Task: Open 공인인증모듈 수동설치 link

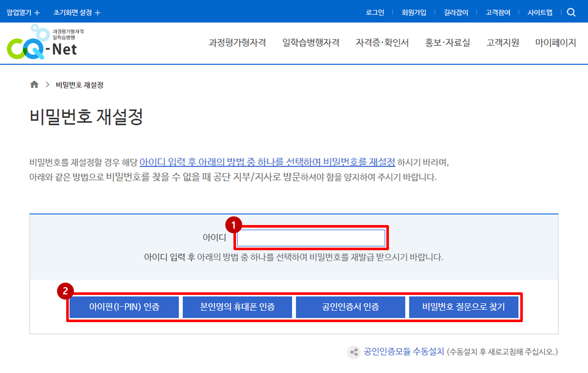Action: pyautogui.click(x=404, y=351)
